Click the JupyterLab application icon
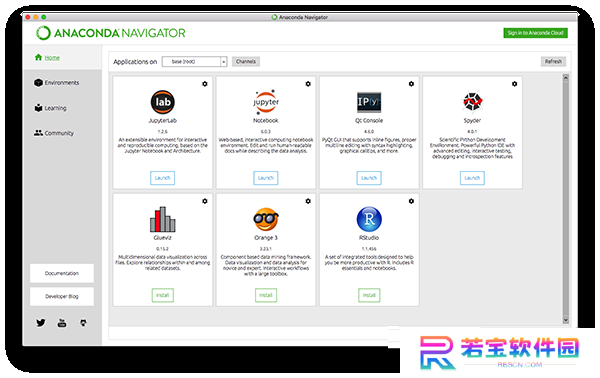 pos(163,102)
